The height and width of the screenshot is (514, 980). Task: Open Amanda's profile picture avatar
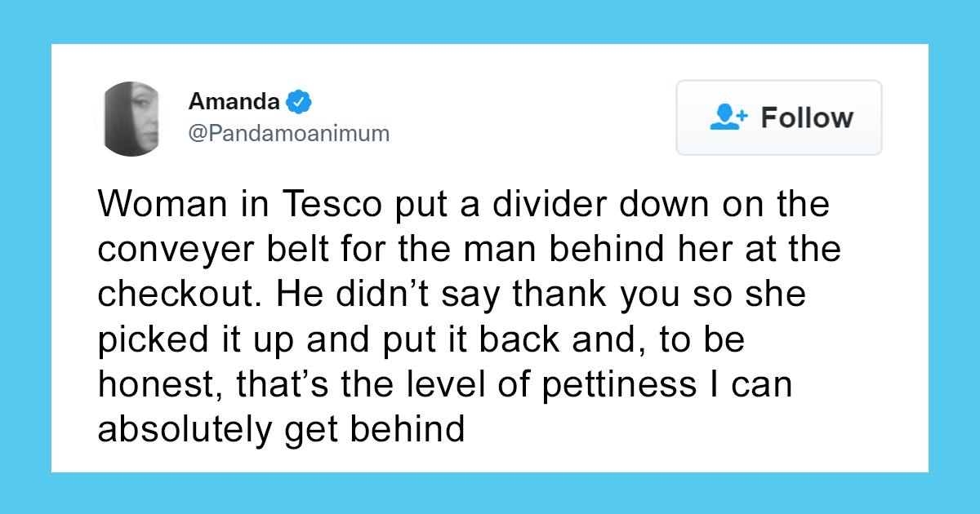click(131, 118)
